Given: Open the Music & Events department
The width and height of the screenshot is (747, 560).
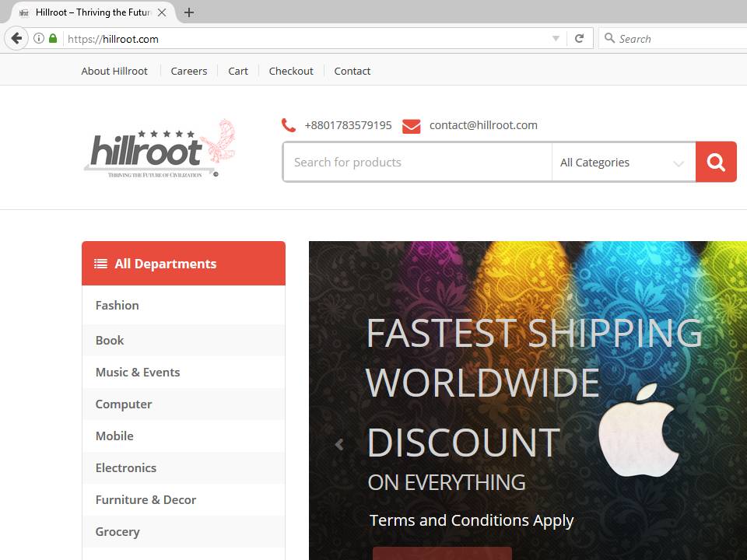Looking at the screenshot, I should (138, 372).
